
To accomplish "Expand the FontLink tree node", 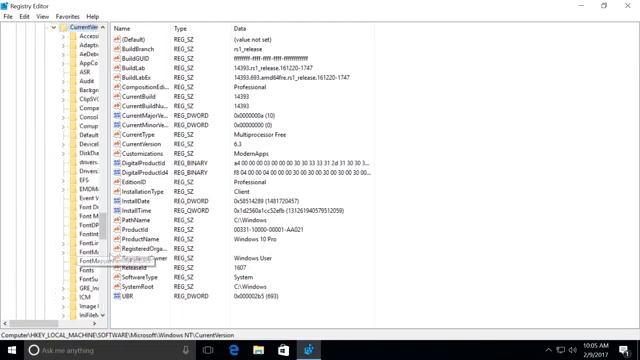I will click(63, 243).
